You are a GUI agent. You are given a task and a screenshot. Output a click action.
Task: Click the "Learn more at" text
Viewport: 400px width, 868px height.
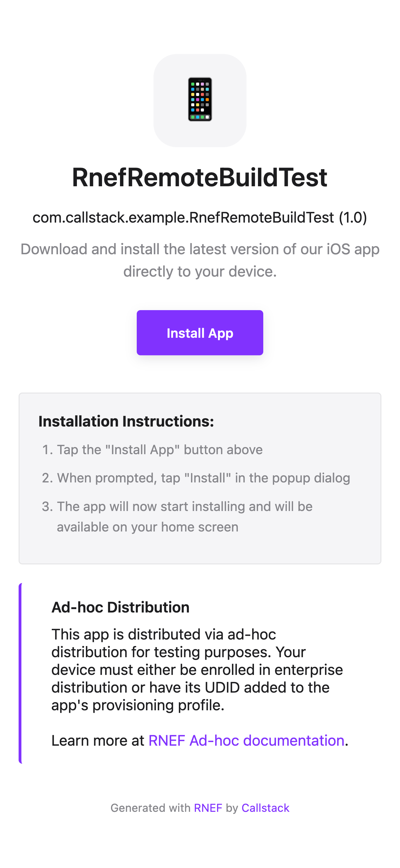point(98,740)
